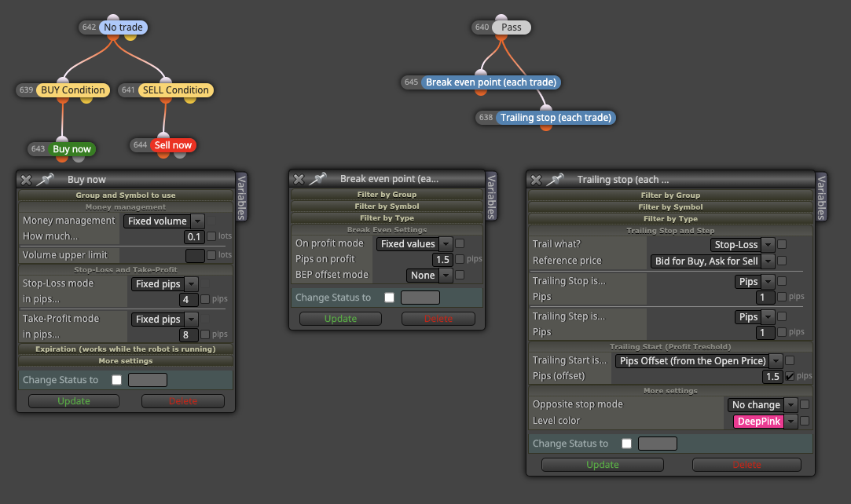
Task: Open On profit mode Fixed values dropdown
Action: [415, 244]
